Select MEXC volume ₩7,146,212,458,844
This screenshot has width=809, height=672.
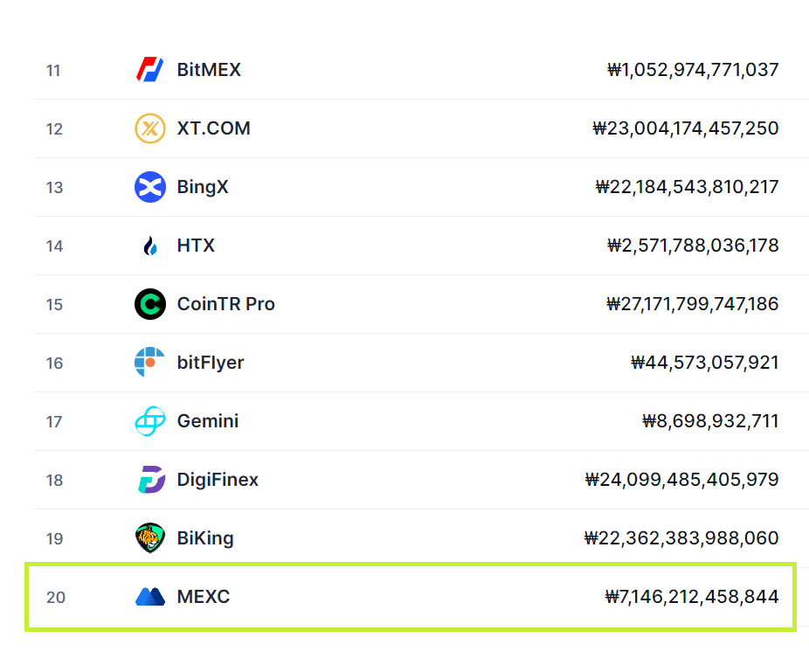[x=692, y=597]
